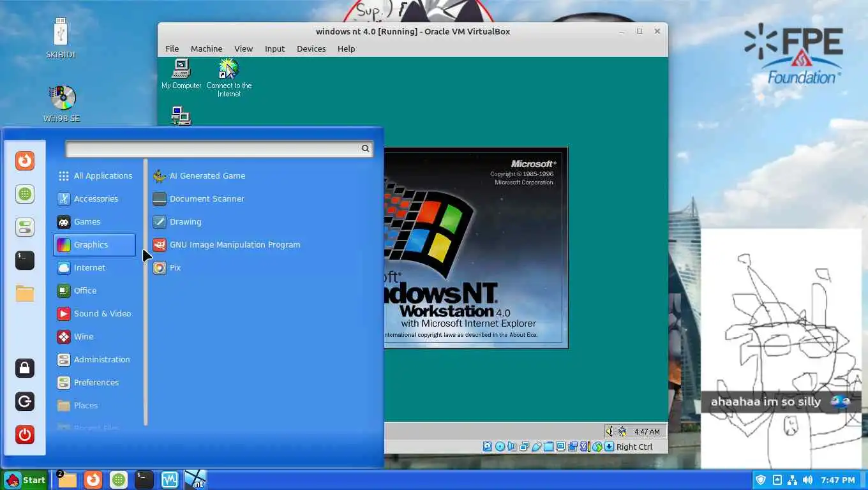Screen dimensions: 868x490
Task: Open Files folder in the menu favorites sidebar
Action: point(25,293)
